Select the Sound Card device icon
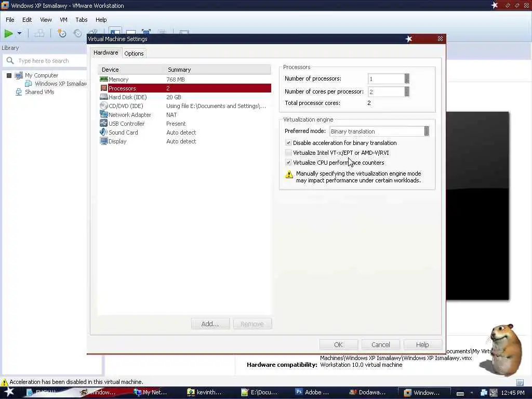 [103, 132]
